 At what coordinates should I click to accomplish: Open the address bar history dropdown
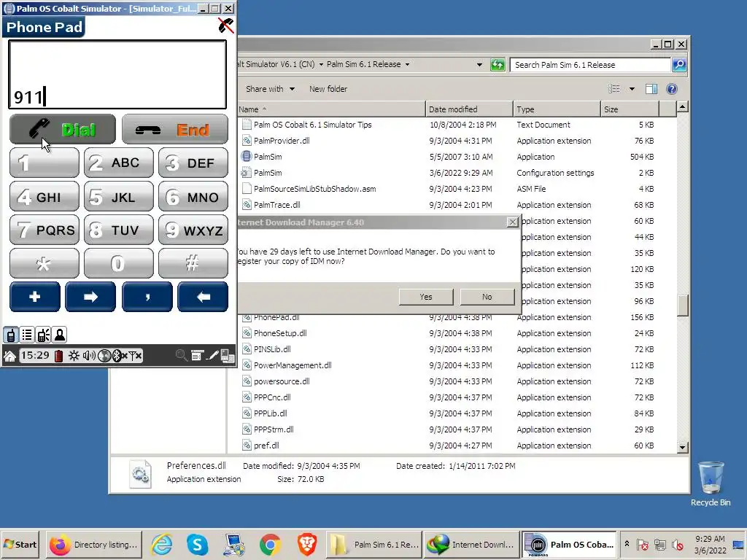coord(479,65)
